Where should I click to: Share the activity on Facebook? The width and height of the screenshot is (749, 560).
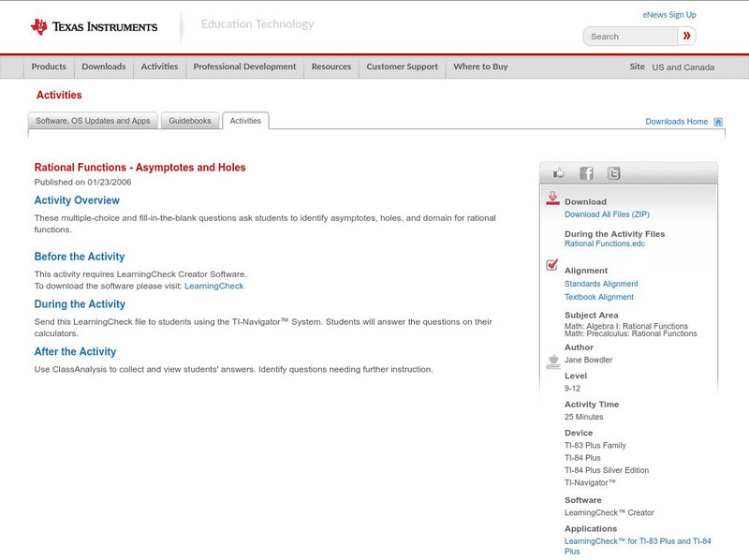586,173
